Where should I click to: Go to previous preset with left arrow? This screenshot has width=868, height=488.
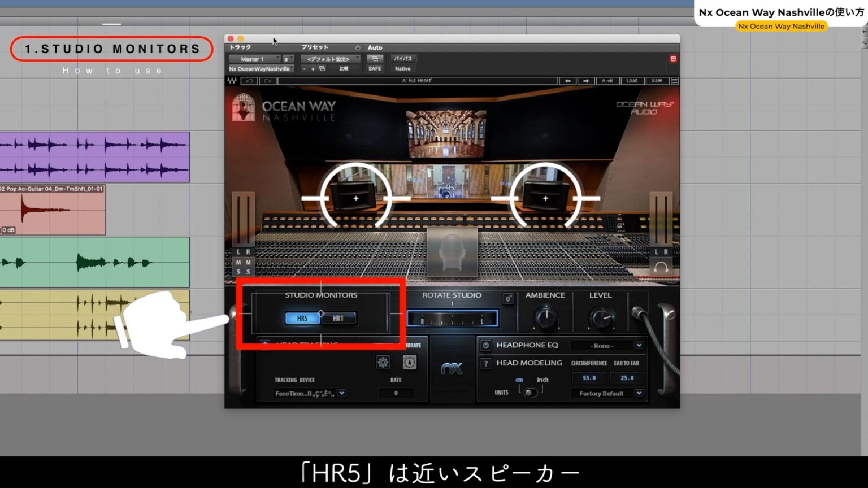[x=567, y=81]
